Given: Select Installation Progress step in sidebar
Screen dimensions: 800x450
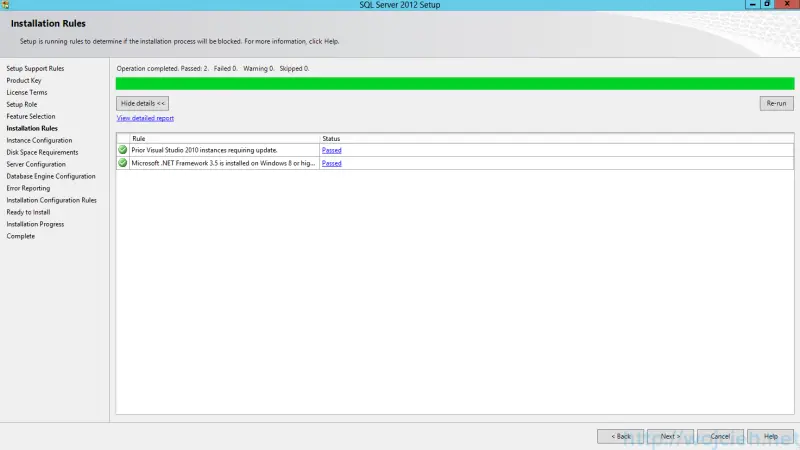Looking at the screenshot, I should [35, 224].
